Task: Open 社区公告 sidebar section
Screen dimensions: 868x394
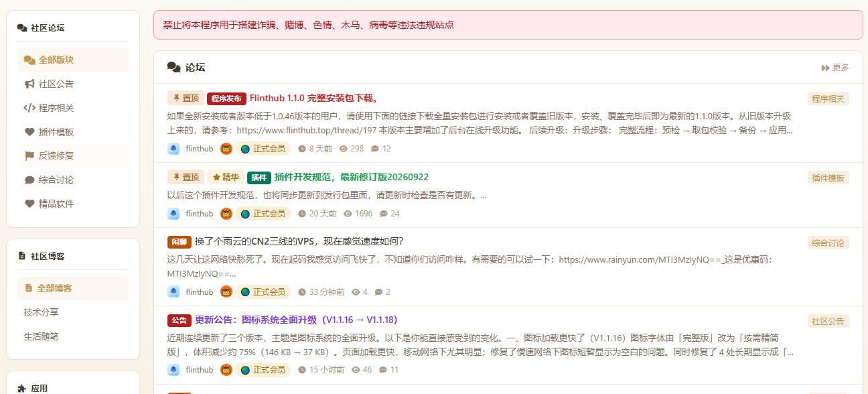Action: 73,84
